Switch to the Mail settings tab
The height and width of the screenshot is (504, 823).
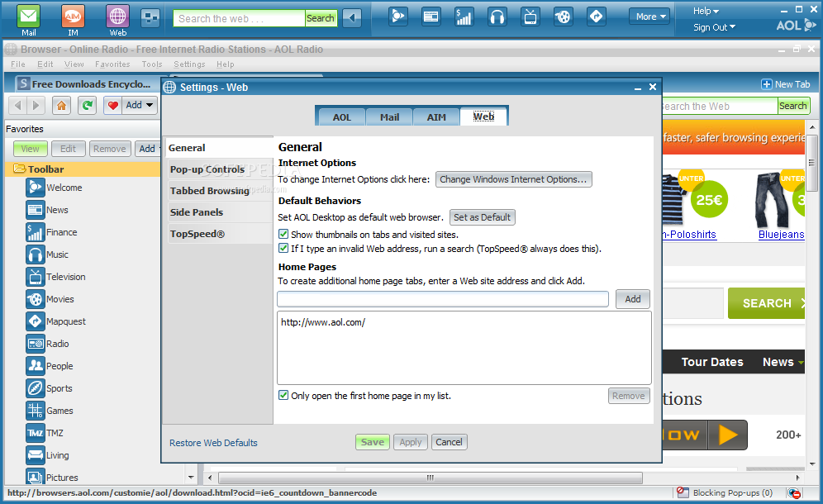click(x=389, y=117)
